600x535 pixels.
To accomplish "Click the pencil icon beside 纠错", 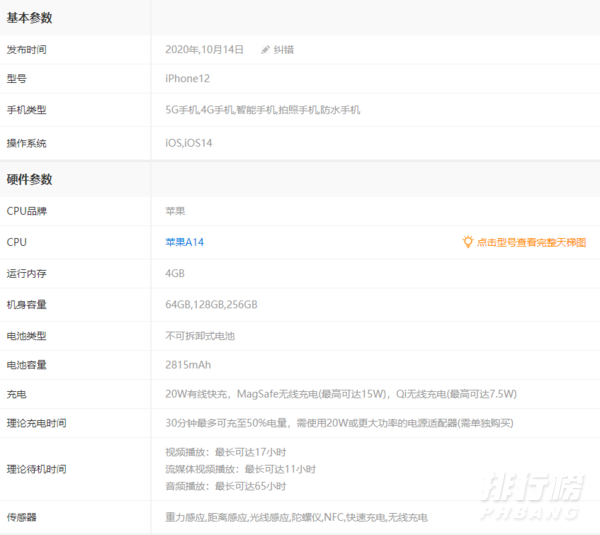I will [x=265, y=50].
